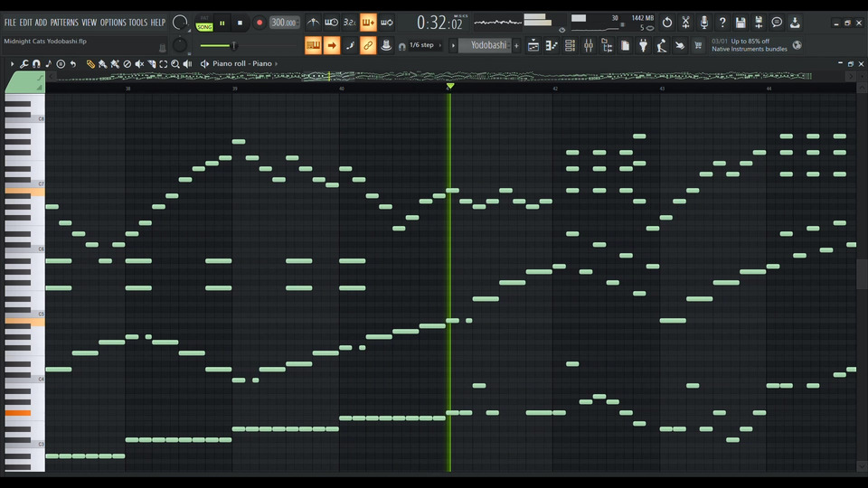The image size is (868, 488).
Task: Open the VIEW menu
Action: 90,23
